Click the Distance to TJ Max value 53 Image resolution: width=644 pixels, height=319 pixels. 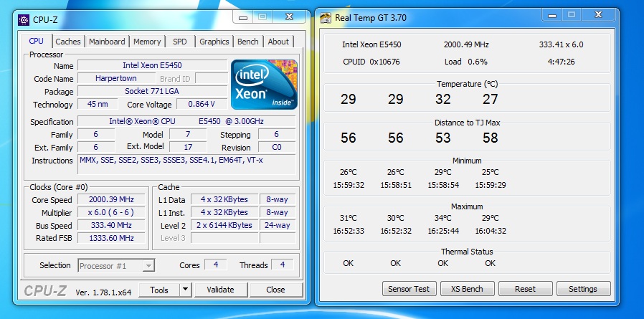(442, 138)
